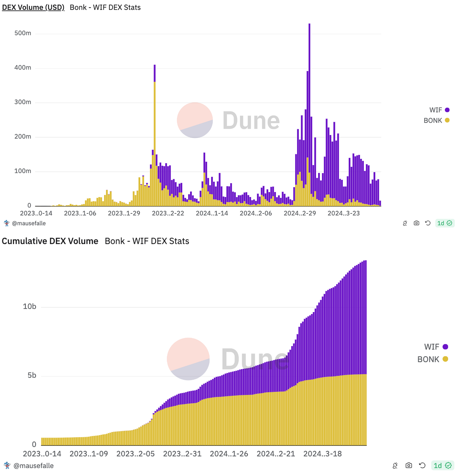The width and height of the screenshot is (459, 476).
Task: Click the 2024..3-23 x-axis date label
Action: (344, 213)
